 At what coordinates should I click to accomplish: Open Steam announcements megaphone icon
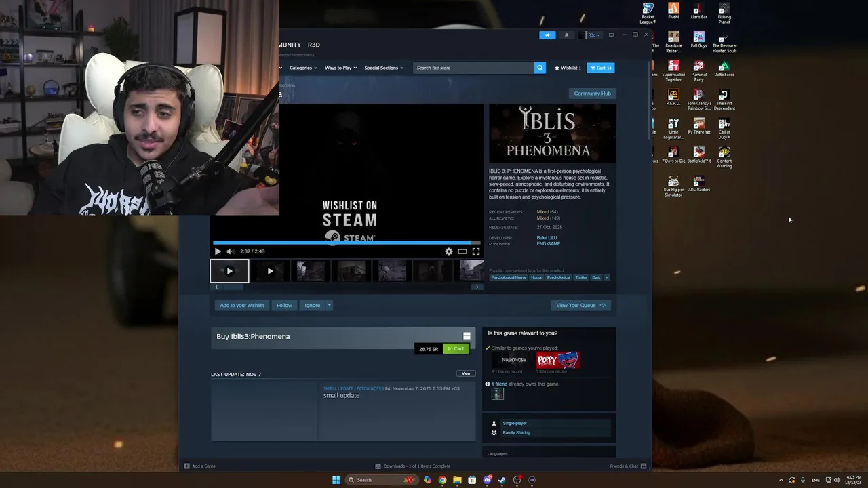[547, 35]
